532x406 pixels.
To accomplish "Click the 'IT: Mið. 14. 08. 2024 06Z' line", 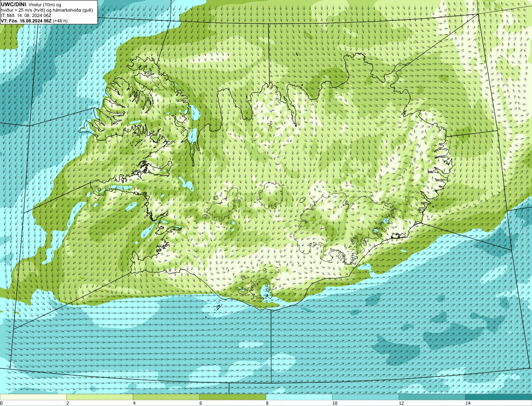I will click(x=26, y=15).
